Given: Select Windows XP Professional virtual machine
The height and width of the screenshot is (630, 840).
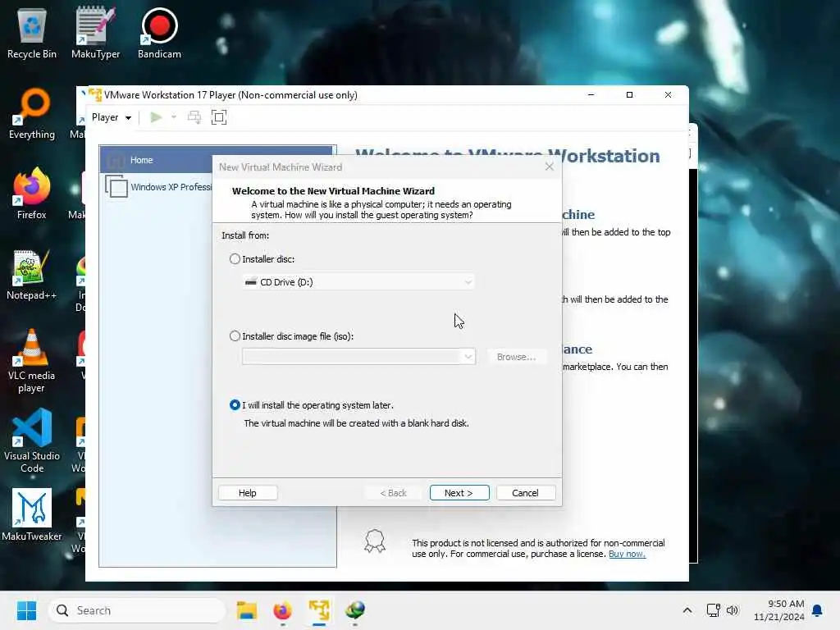Looking at the screenshot, I should (x=158, y=187).
